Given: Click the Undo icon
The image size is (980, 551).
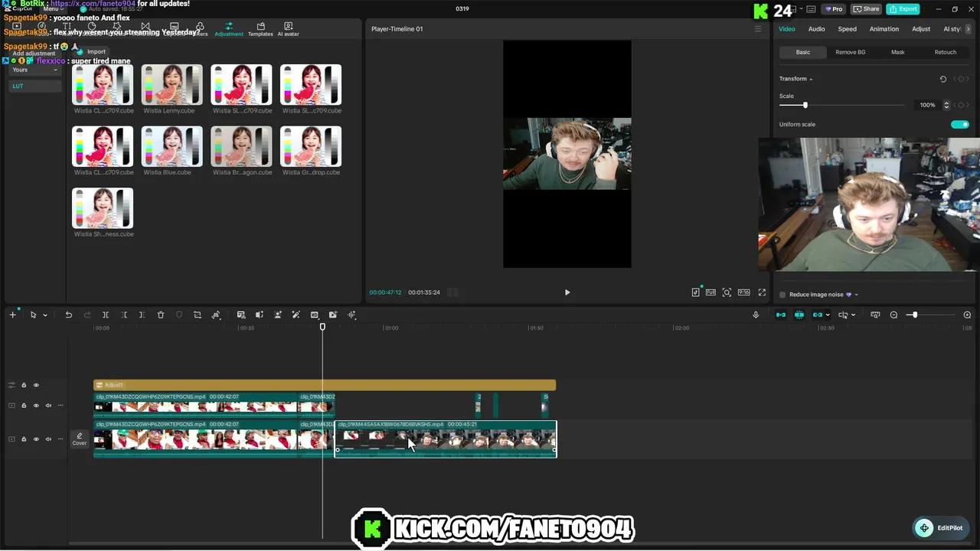Looking at the screenshot, I should coord(68,315).
